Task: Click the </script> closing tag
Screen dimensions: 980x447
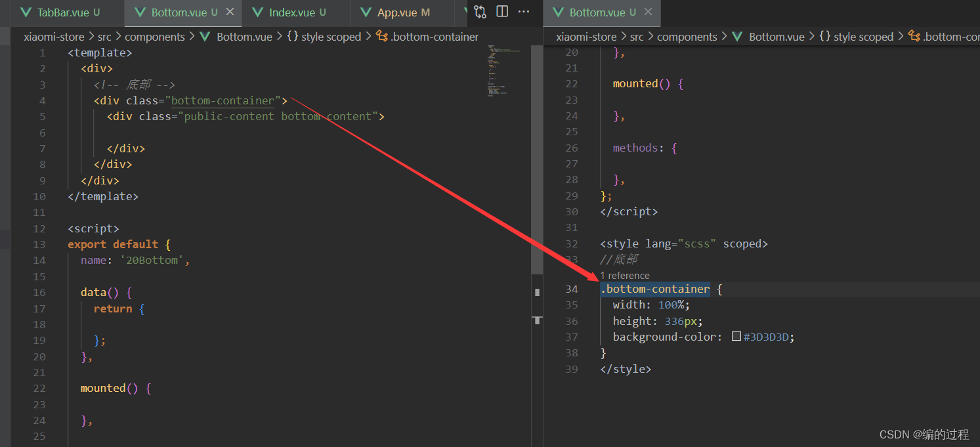Action: [629, 211]
